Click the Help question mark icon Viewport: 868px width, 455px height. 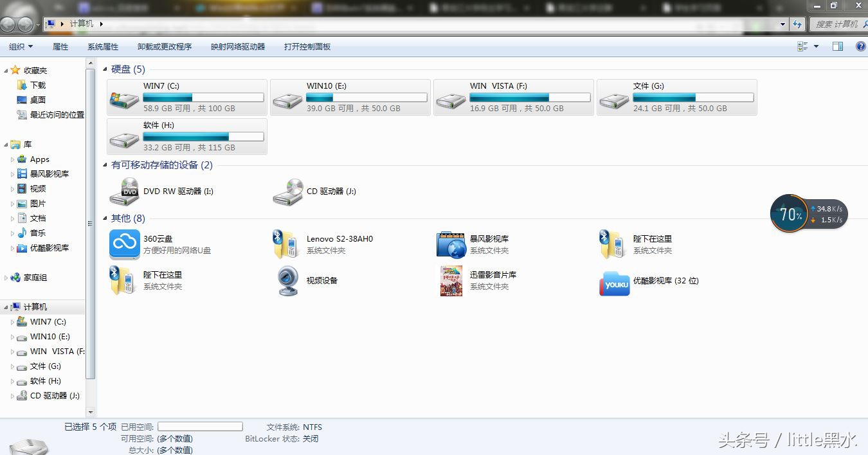[861, 46]
